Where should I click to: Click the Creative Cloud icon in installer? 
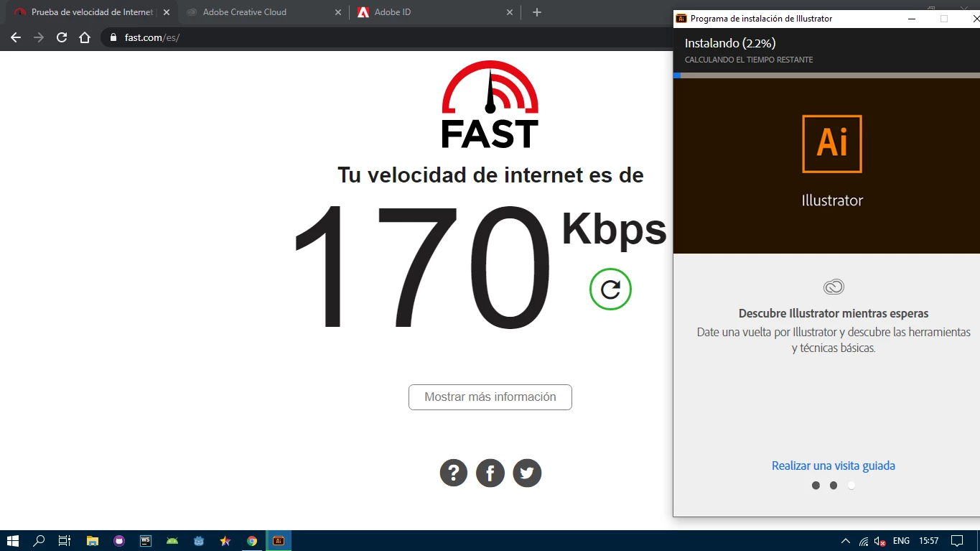click(834, 287)
